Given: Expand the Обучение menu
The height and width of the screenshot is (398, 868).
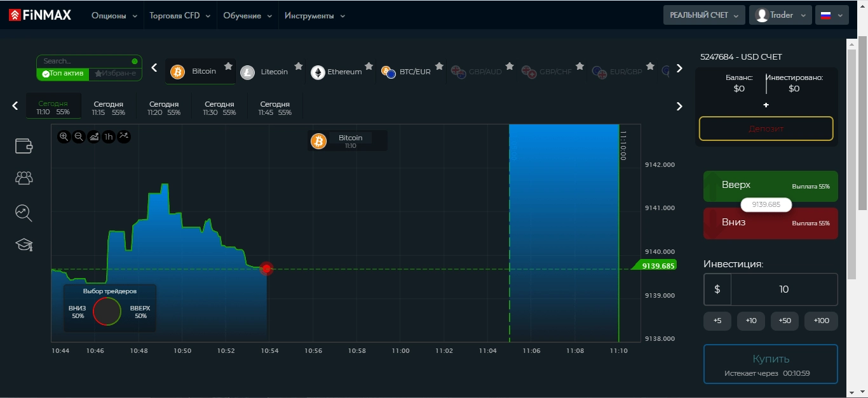Looking at the screenshot, I should click(248, 16).
